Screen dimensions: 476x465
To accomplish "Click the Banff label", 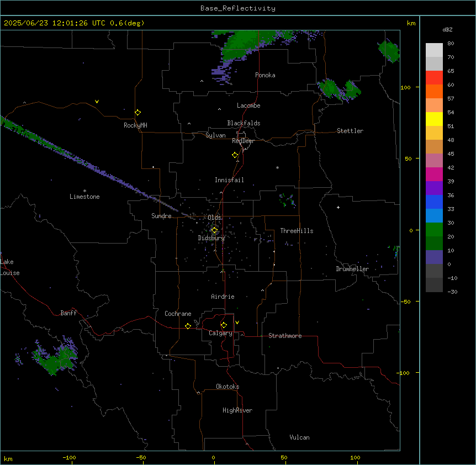I will [x=68, y=313].
